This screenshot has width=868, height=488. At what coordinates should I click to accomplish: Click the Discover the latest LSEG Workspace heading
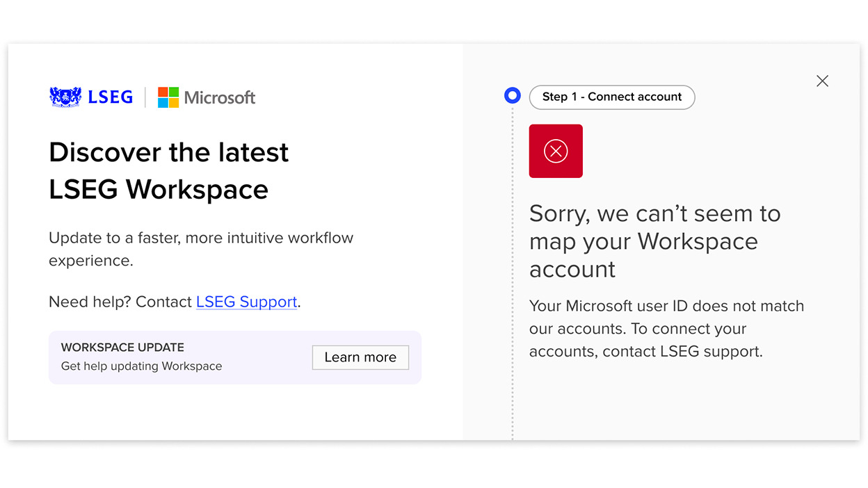[x=168, y=170]
